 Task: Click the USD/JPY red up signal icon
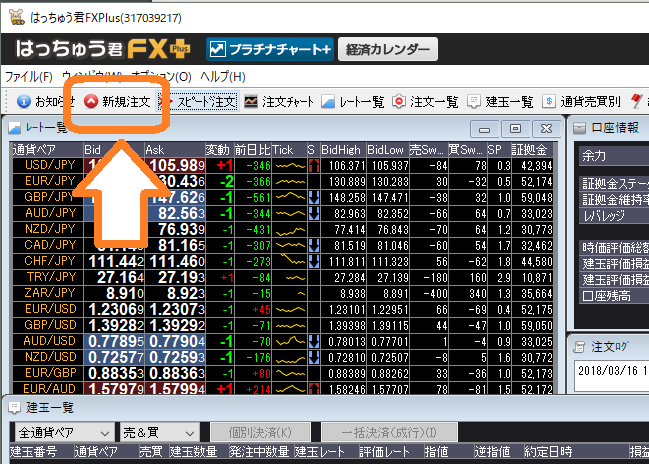pos(314,166)
